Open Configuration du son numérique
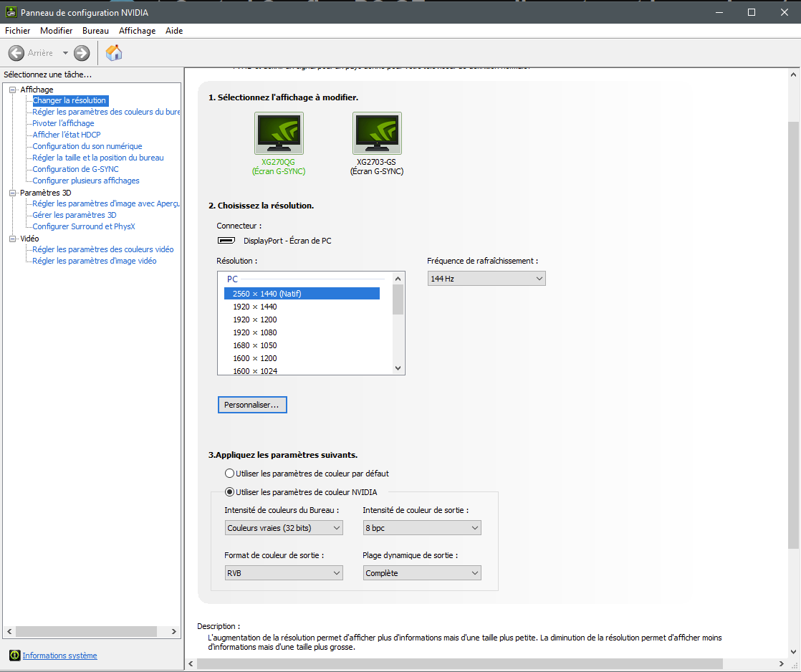This screenshot has height=672, width=801. point(87,146)
